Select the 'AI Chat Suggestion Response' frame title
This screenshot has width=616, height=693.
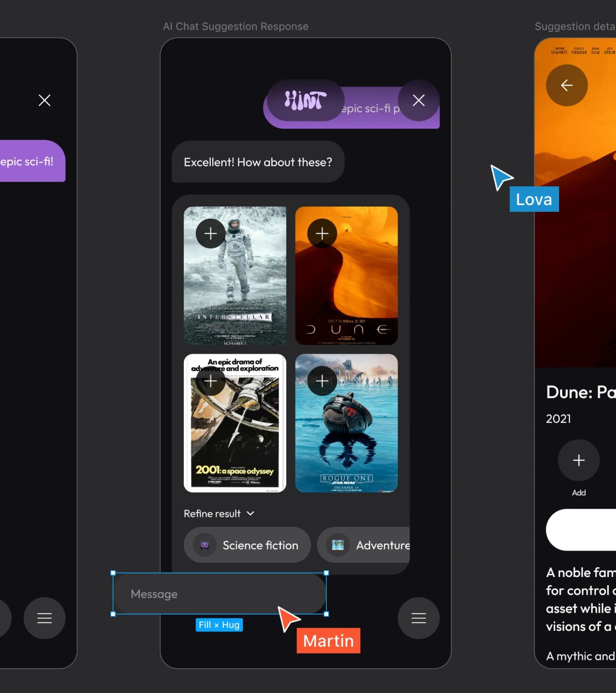pyautogui.click(x=236, y=26)
